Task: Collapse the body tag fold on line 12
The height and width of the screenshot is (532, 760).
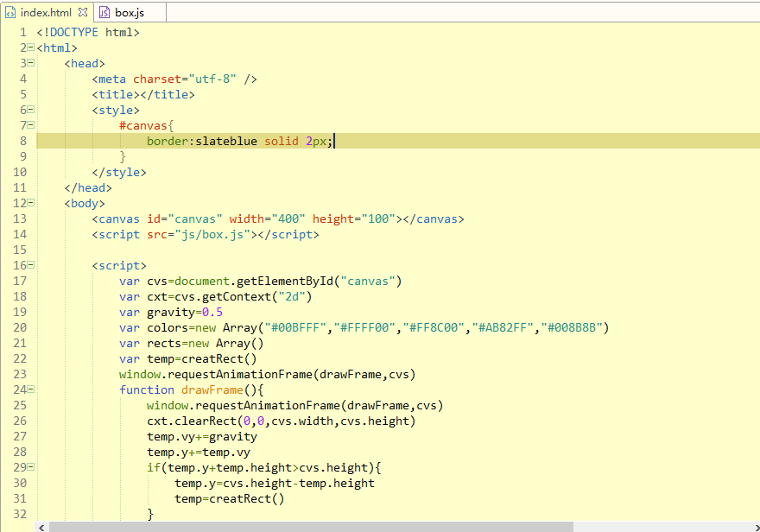Action: pyautogui.click(x=31, y=203)
